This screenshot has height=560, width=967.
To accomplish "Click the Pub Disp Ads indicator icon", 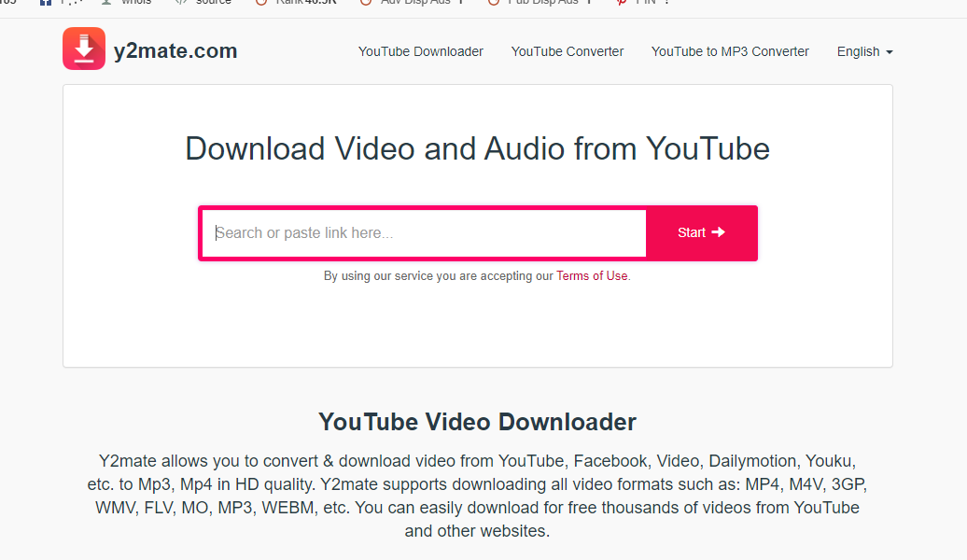I will tap(492, 3).
